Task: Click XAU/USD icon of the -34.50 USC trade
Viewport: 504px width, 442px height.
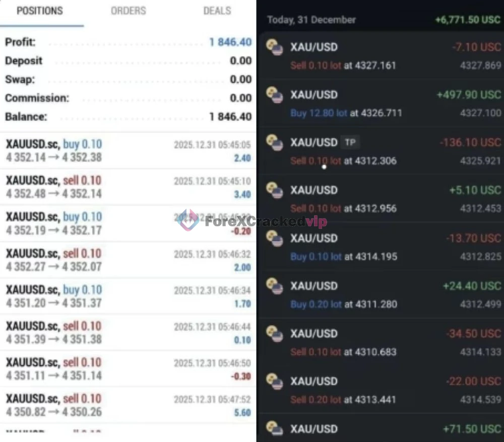Action: (275, 333)
